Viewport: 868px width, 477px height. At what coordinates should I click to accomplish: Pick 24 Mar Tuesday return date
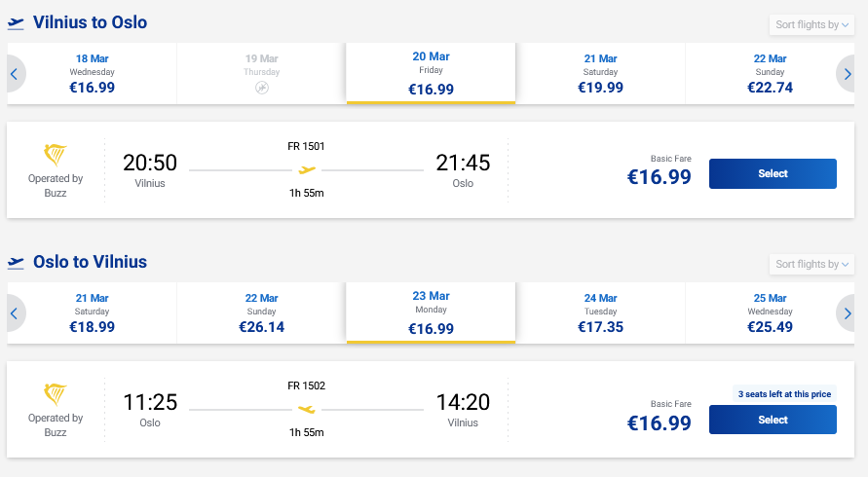600,313
